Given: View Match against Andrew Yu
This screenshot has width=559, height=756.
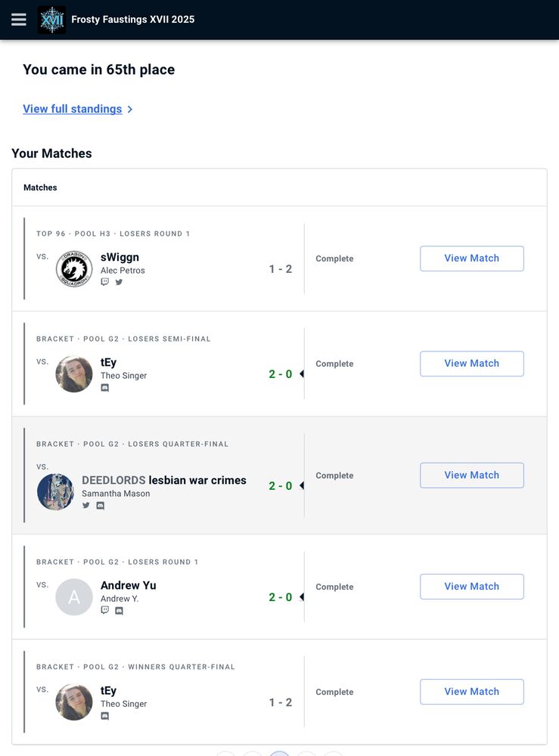Looking at the screenshot, I should click(x=471, y=587).
